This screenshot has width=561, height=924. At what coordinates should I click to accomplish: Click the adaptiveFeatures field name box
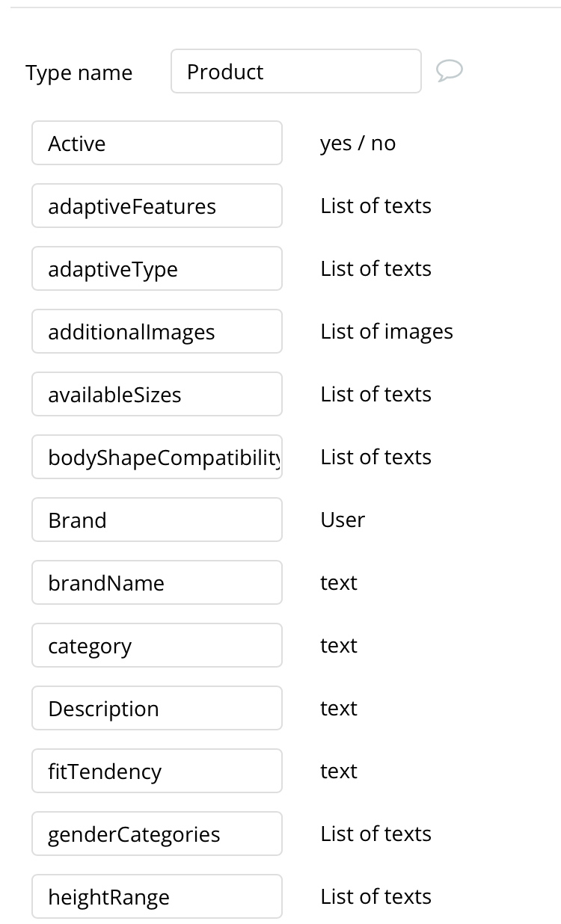click(x=157, y=206)
